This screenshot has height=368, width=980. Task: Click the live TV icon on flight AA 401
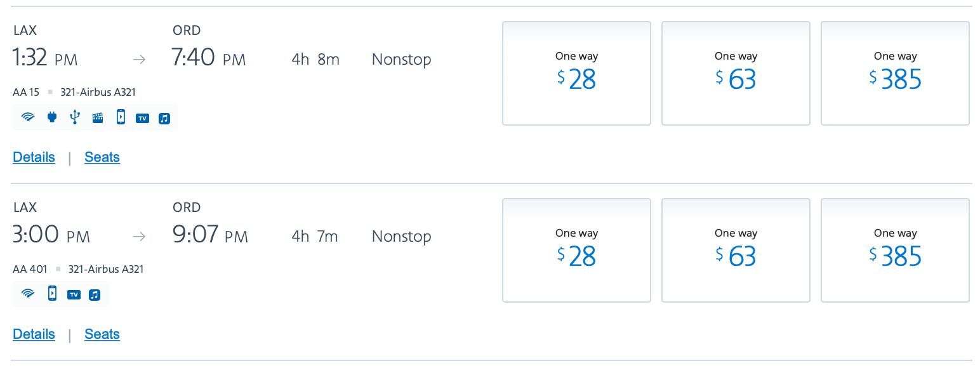(x=73, y=294)
